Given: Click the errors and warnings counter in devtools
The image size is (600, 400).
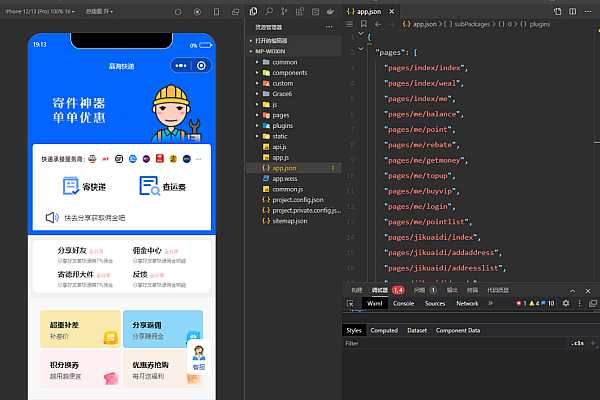Looking at the screenshot, I should tap(535, 303).
